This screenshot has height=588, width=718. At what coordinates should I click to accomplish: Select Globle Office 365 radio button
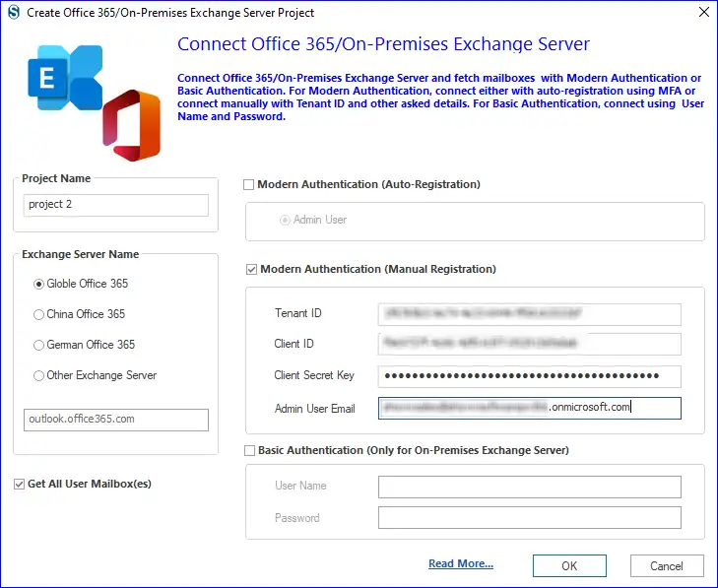[x=39, y=284]
